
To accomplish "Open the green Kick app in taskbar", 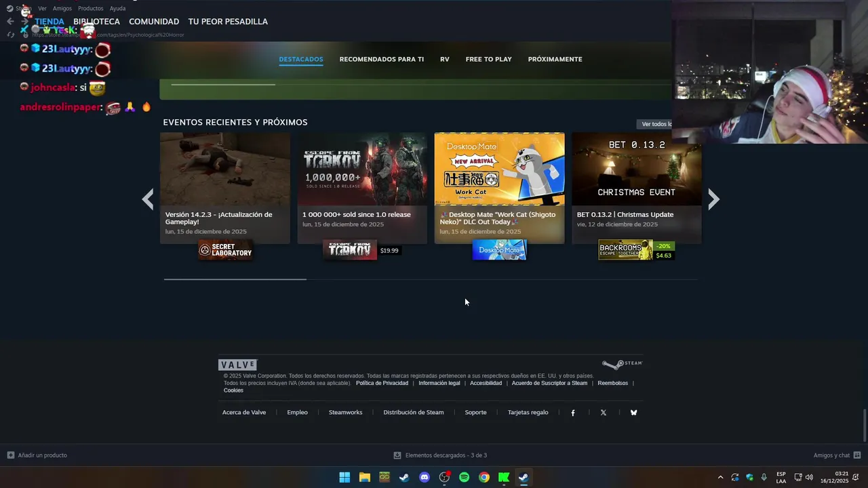I will click(504, 477).
